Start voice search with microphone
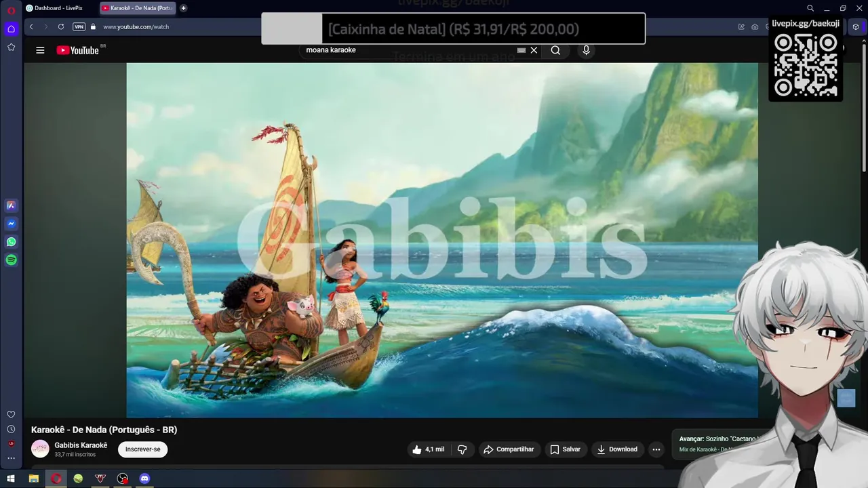The width and height of the screenshot is (868, 488). tap(586, 50)
